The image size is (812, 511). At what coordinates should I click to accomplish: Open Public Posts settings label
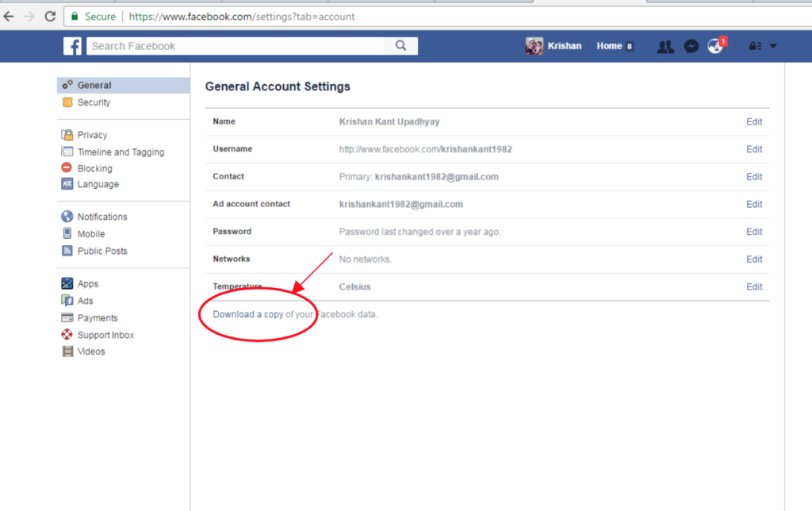coord(102,251)
